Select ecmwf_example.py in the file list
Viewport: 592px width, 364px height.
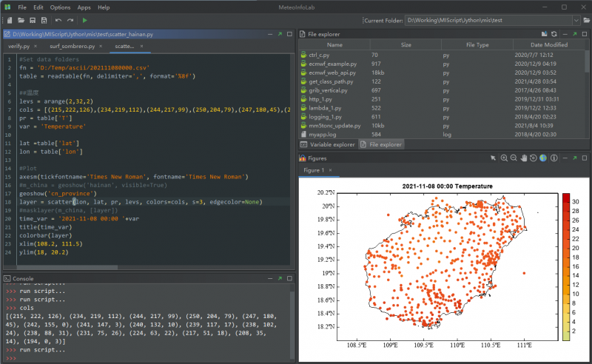[x=332, y=64]
